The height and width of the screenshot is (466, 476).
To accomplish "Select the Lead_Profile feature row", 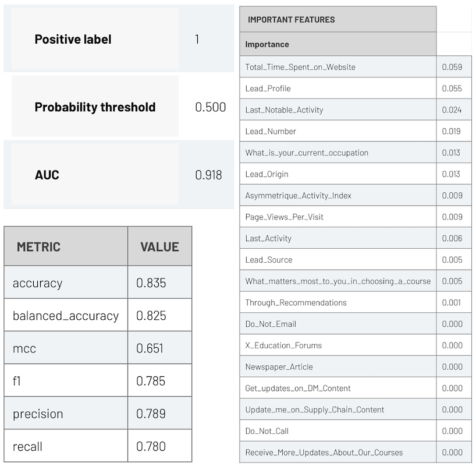I will pyautogui.click(x=356, y=88).
